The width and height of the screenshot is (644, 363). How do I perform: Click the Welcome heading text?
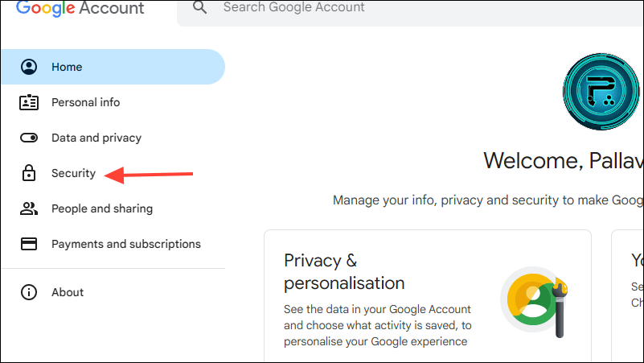564,160
